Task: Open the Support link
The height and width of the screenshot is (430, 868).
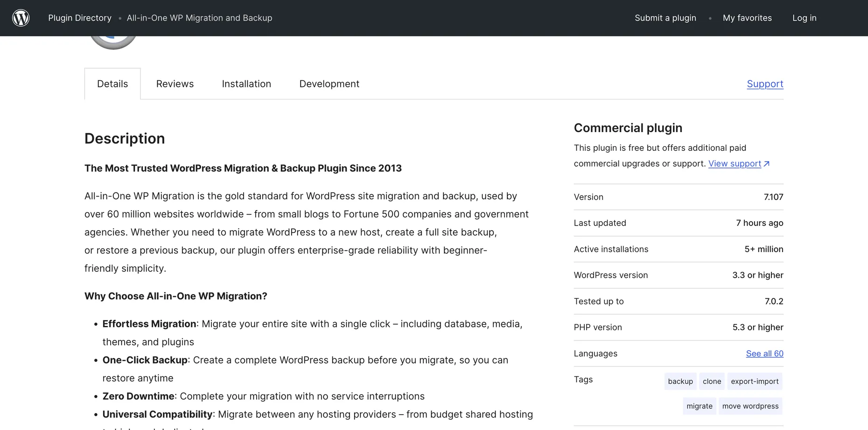Action: point(765,84)
